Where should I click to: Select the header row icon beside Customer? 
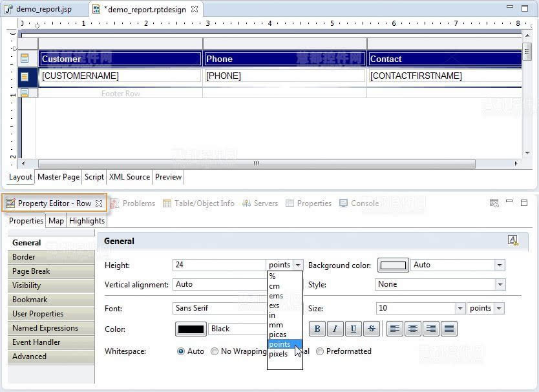tap(25, 58)
